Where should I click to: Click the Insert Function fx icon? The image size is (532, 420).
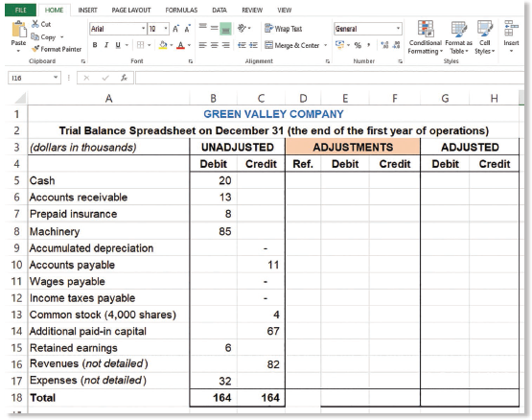(x=125, y=78)
